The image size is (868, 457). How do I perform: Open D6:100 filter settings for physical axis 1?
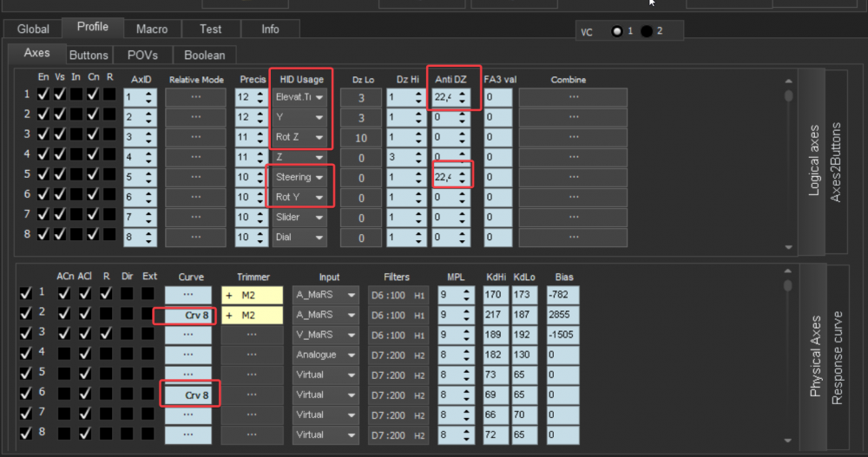[x=395, y=295]
